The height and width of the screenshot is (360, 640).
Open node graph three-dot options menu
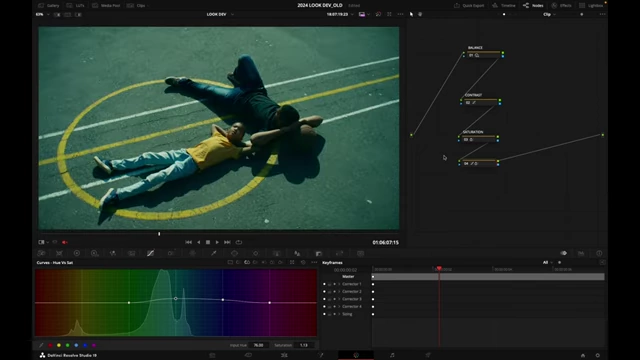(602, 14)
